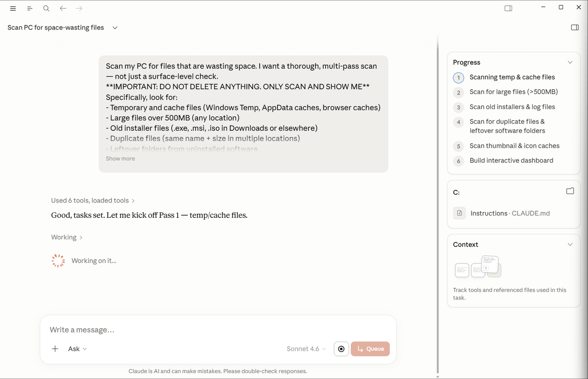Open search with the magnifier icon
The image size is (588, 379).
click(x=46, y=9)
